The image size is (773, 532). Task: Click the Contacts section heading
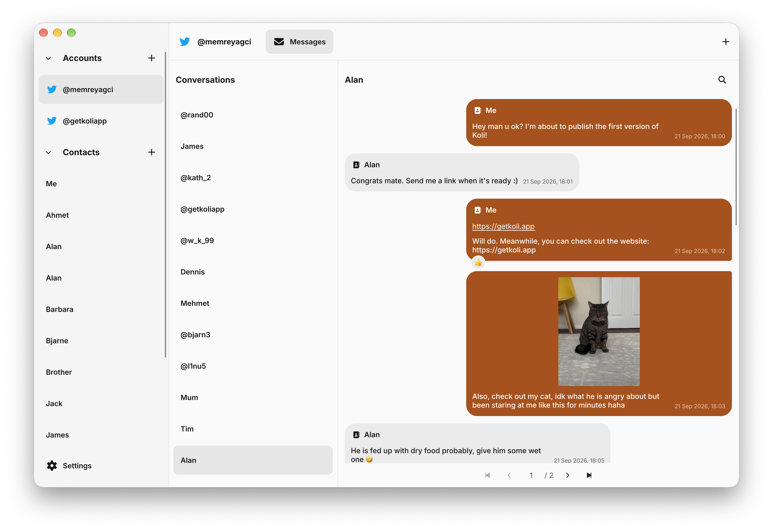[81, 152]
